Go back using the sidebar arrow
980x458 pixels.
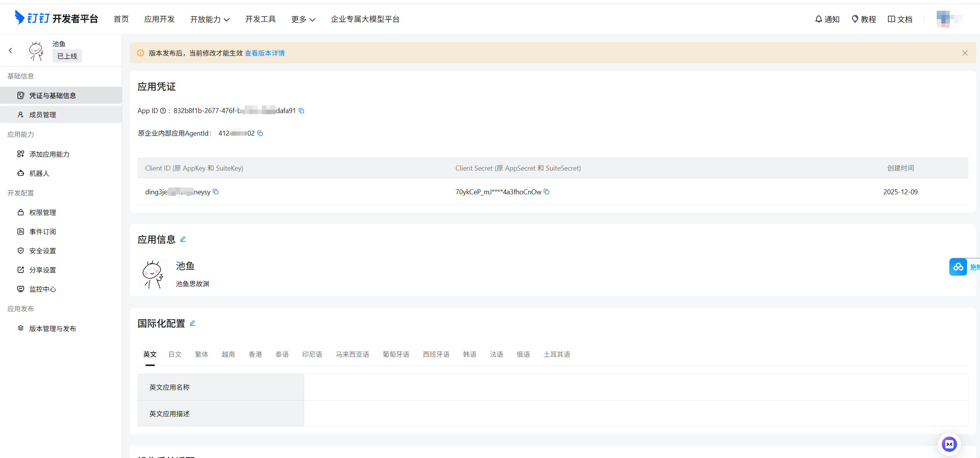pos(11,50)
